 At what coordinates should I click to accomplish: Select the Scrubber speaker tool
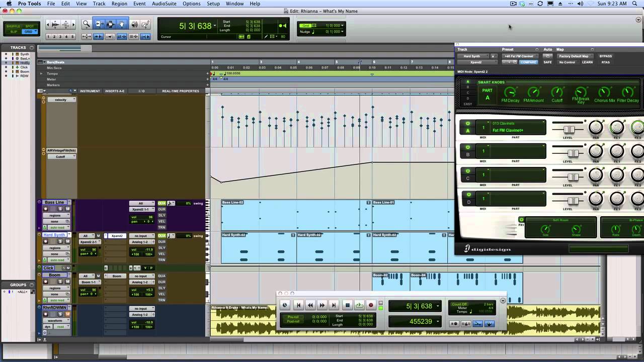pyautogui.click(x=134, y=24)
